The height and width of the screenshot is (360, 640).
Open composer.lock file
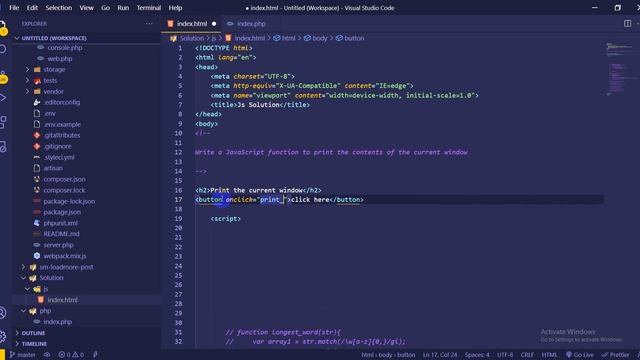pyautogui.click(x=64, y=190)
